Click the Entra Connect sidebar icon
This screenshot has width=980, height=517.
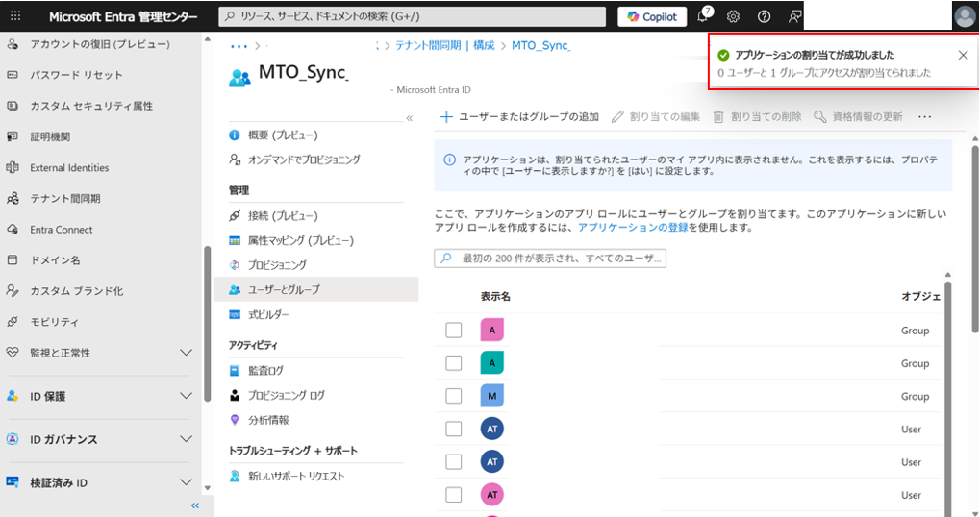13,229
